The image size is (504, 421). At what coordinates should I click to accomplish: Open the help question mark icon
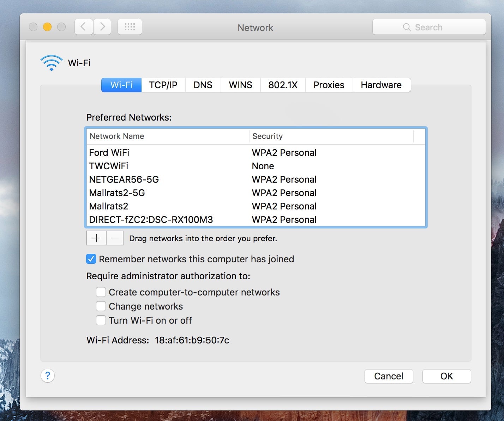click(48, 376)
